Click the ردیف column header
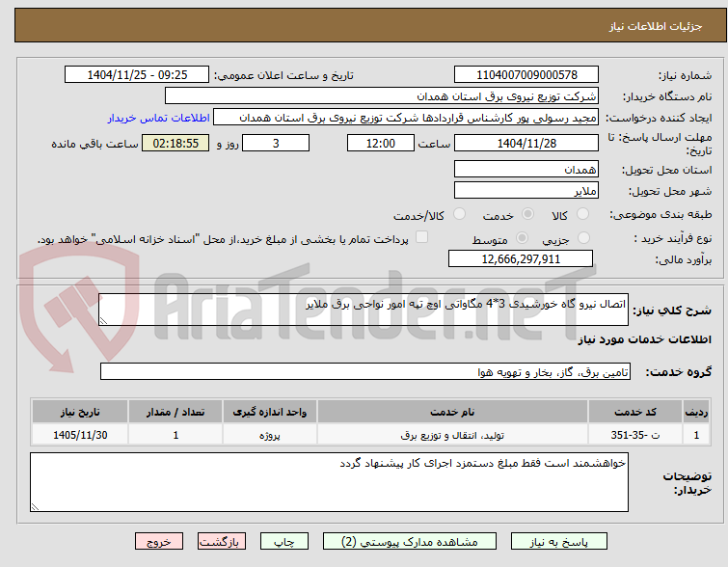 point(696,412)
